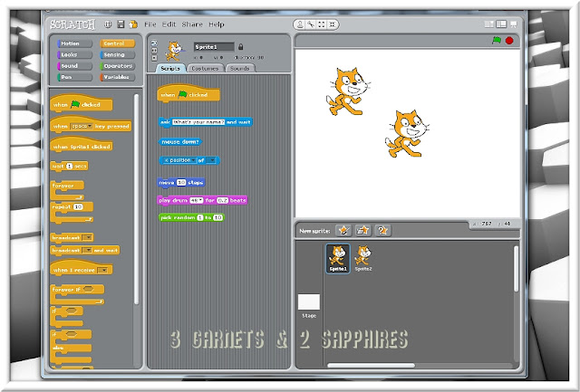This screenshot has width=580, height=392.
Task: Open the File menu
Action: pyautogui.click(x=150, y=24)
